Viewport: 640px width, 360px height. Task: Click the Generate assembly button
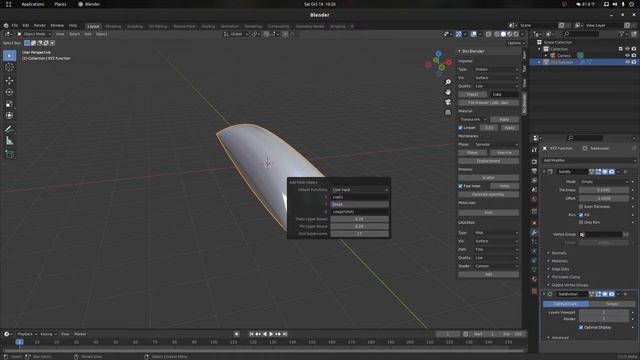point(489,195)
